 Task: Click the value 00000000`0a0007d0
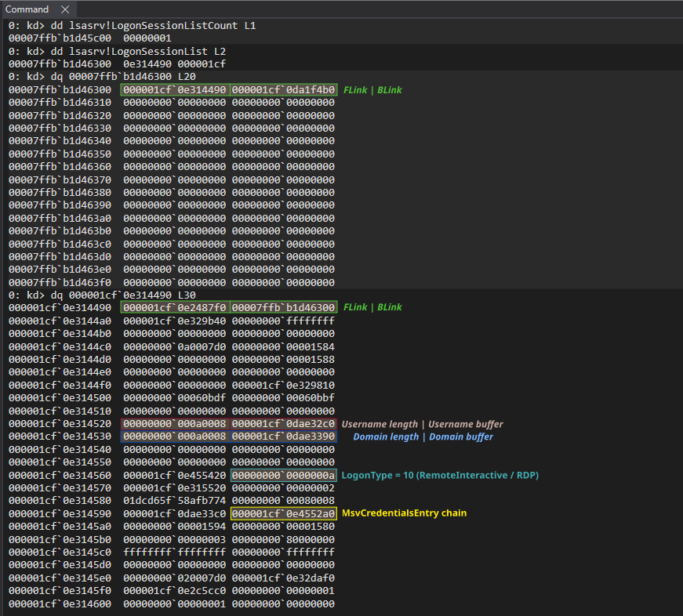175,347
